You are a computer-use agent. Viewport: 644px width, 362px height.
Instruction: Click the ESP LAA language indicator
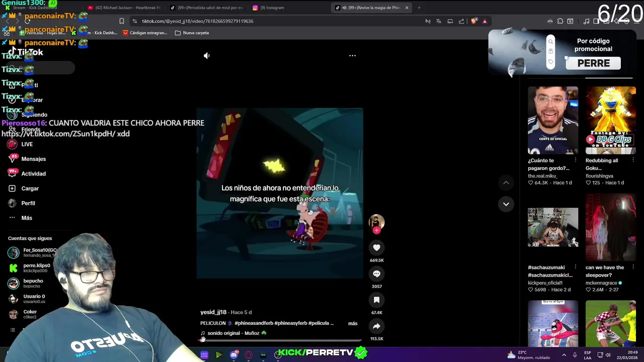tap(588, 355)
